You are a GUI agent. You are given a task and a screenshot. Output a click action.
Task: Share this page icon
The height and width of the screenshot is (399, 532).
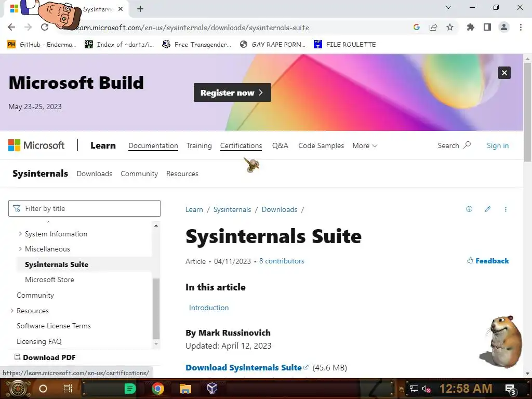pos(433,27)
